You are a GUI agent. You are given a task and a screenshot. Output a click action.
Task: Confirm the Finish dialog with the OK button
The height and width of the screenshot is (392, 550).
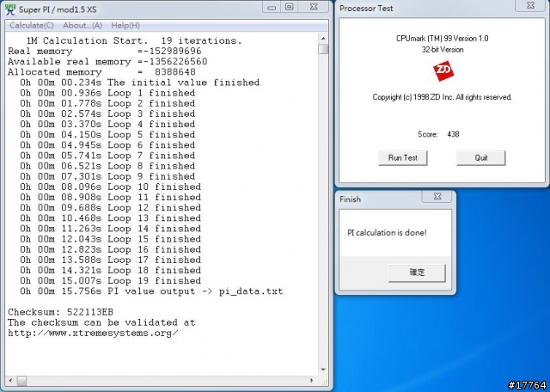[417, 273]
